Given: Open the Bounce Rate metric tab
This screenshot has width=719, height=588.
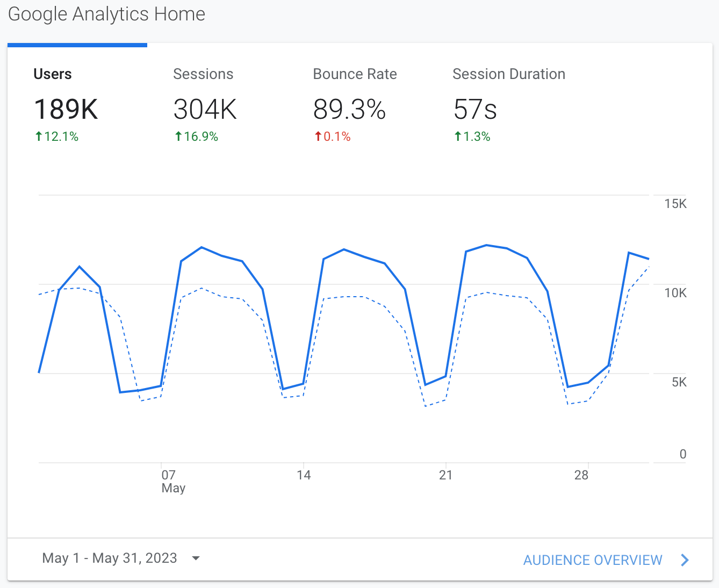Looking at the screenshot, I should [x=355, y=74].
